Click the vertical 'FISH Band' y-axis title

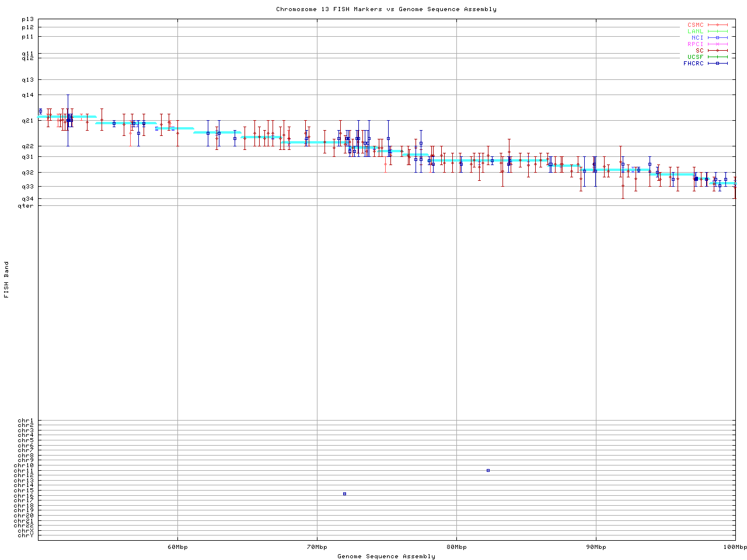pos(6,279)
